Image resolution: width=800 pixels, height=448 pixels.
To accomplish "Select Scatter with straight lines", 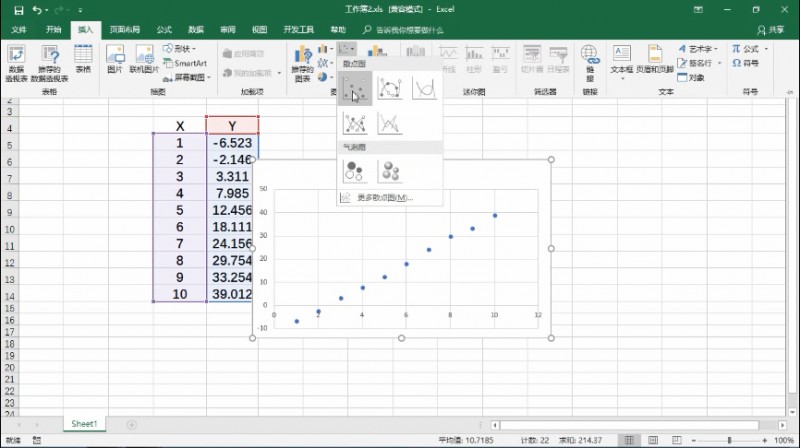I will (390, 123).
